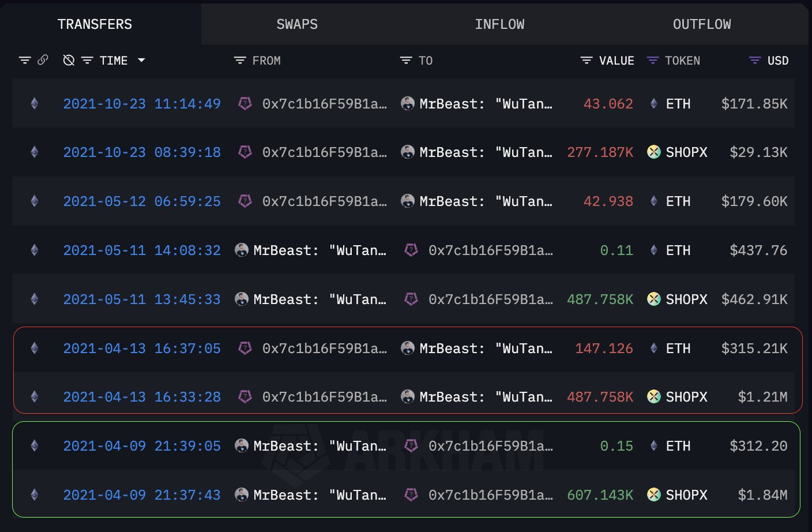Image resolution: width=812 pixels, height=532 pixels.
Task: Open the OUTFLOW tab
Action: coord(702,24)
